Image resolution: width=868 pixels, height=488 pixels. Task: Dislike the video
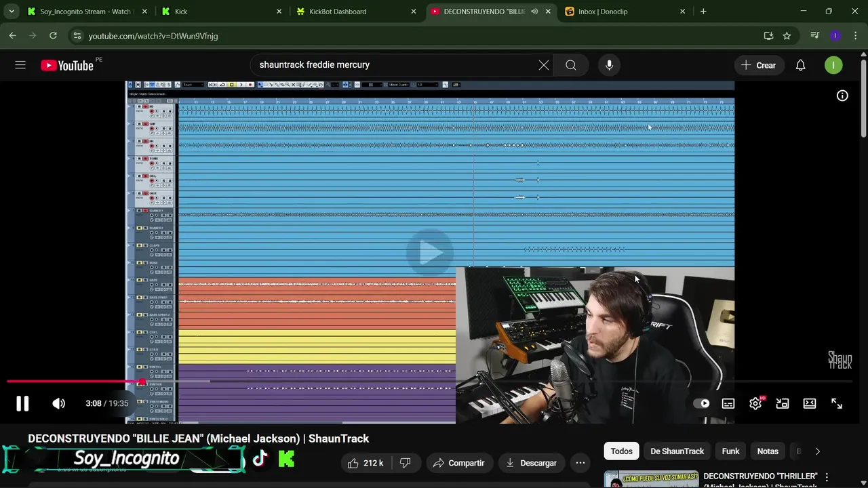click(406, 463)
